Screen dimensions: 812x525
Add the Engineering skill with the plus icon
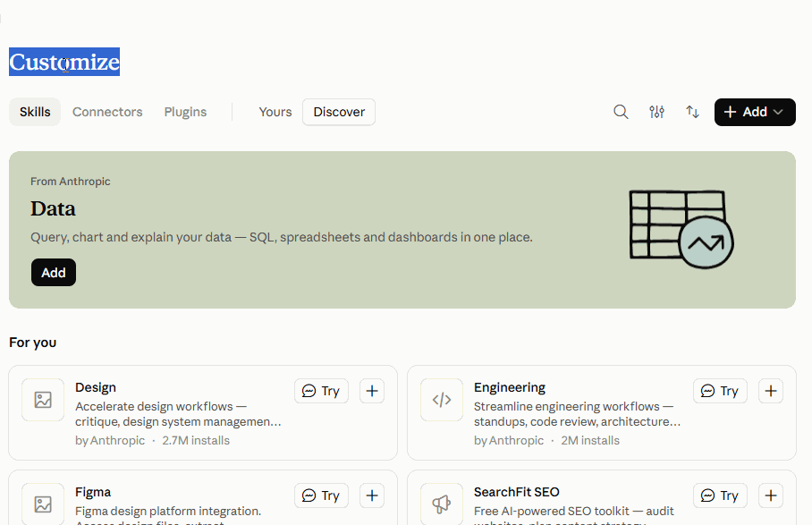(771, 391)
